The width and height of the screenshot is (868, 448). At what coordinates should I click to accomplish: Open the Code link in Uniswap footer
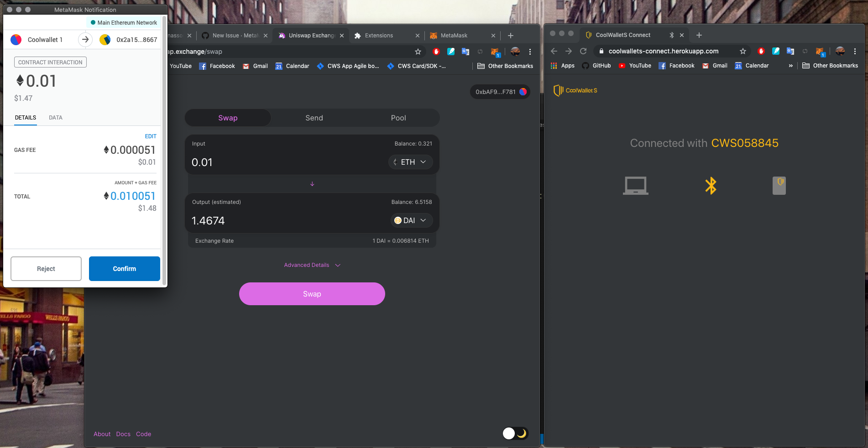(143, 434)
